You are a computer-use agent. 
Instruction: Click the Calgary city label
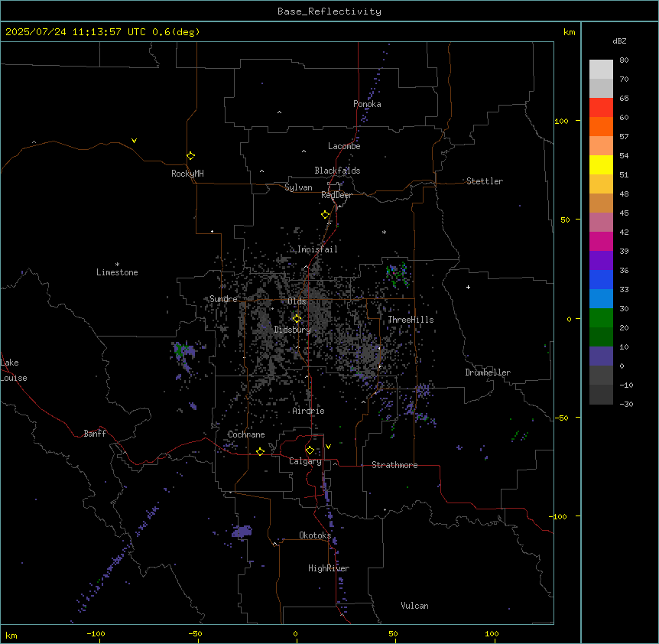click(306, 461)
